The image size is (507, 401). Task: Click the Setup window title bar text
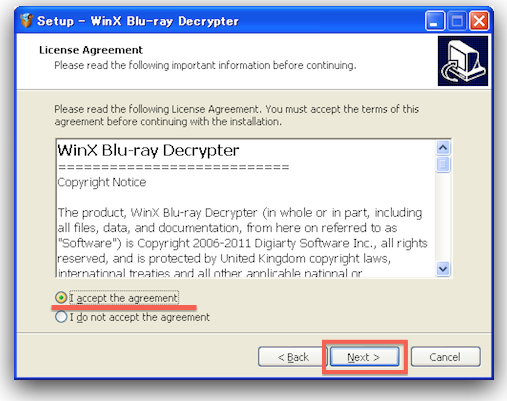coord(138,21)
